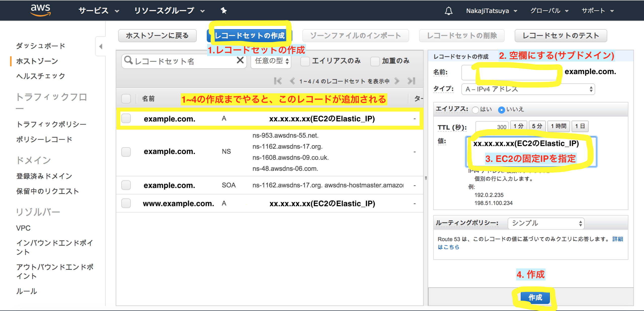The width and height of the screenshot is (644, 311).
Task: Go to first page of record sets
Action: click(x=278, y=81)
